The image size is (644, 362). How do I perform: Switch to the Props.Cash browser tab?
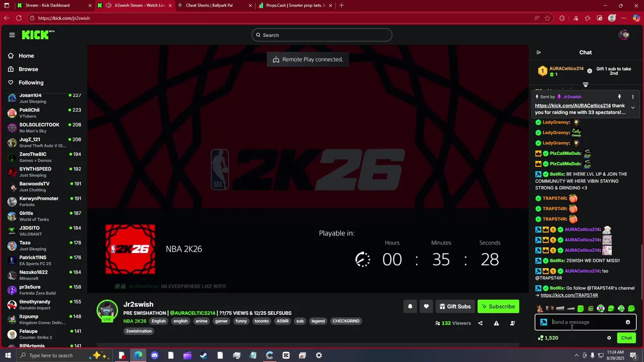coord(295,5)
